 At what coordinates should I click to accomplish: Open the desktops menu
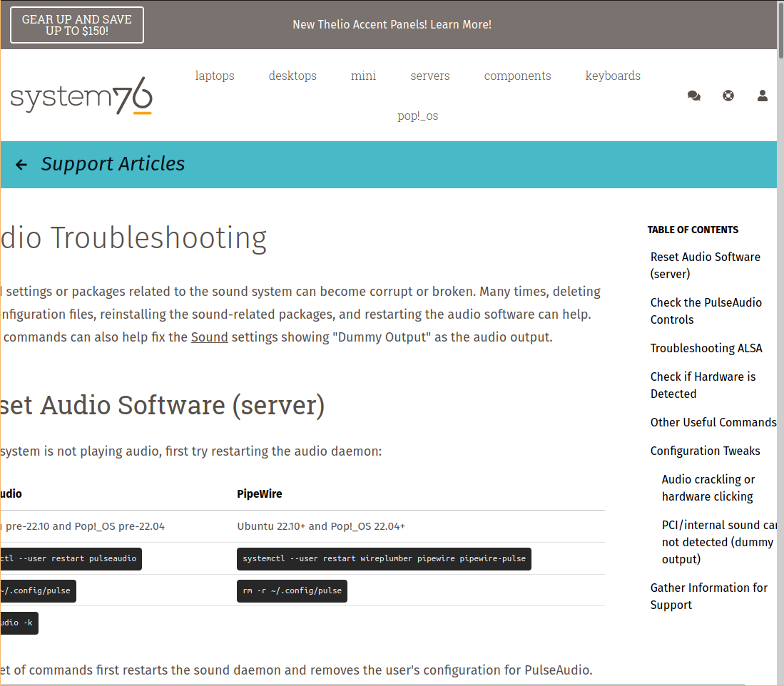(292, 76)
